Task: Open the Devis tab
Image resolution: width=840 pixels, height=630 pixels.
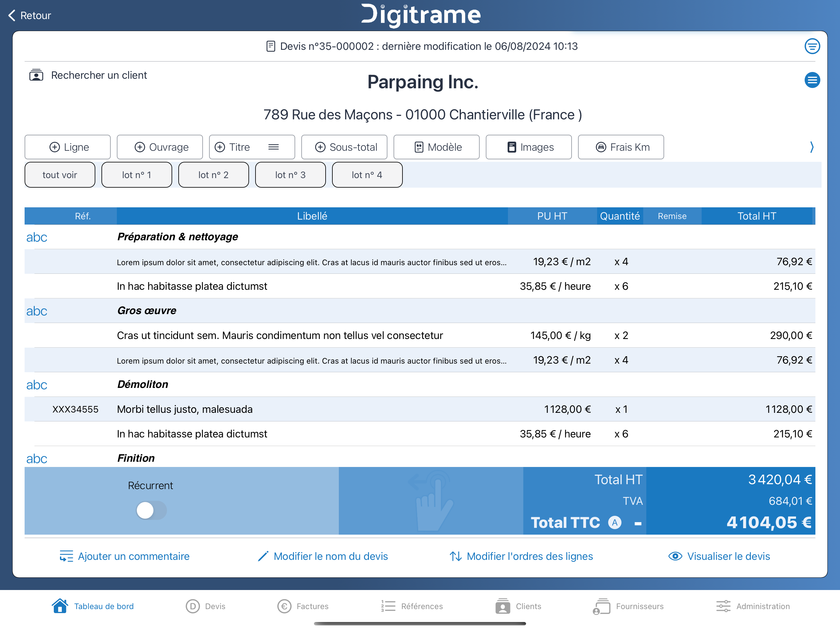Action: tap(205, 606)
